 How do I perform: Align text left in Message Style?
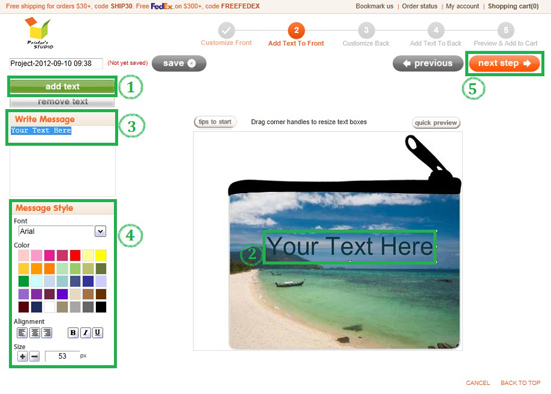click(22, 332)
